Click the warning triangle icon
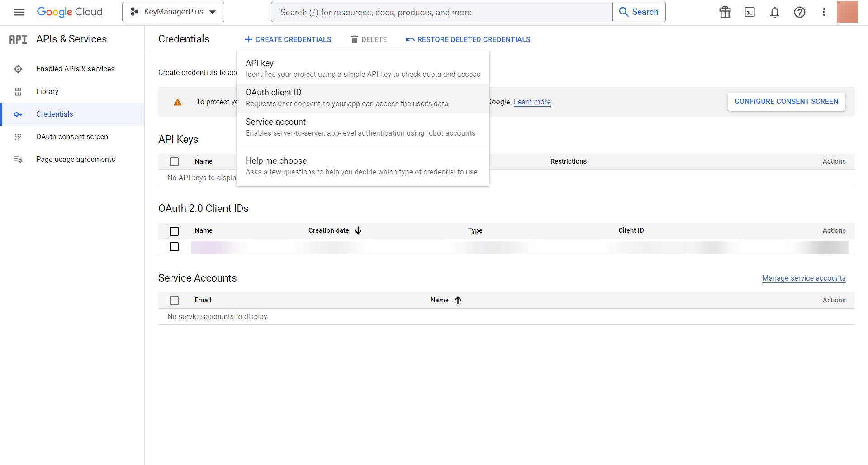Viewport: 868px width, 465px height. coord(178,102)
